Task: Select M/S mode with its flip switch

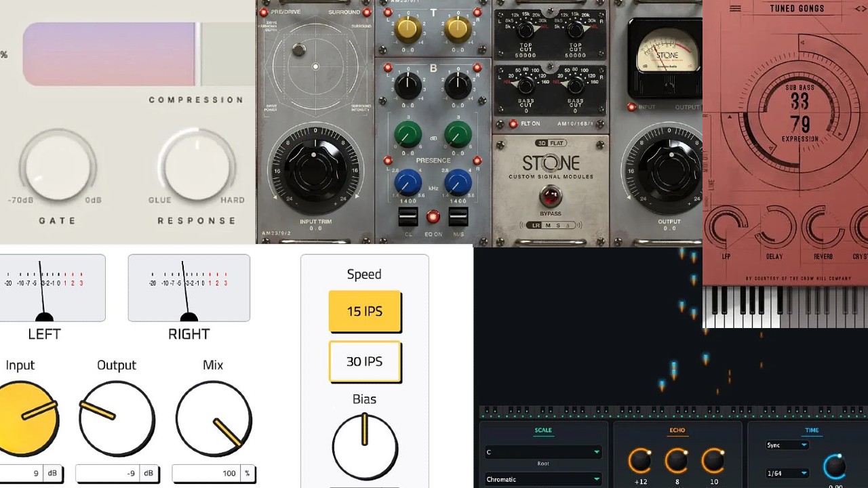Action: (458, 216)
